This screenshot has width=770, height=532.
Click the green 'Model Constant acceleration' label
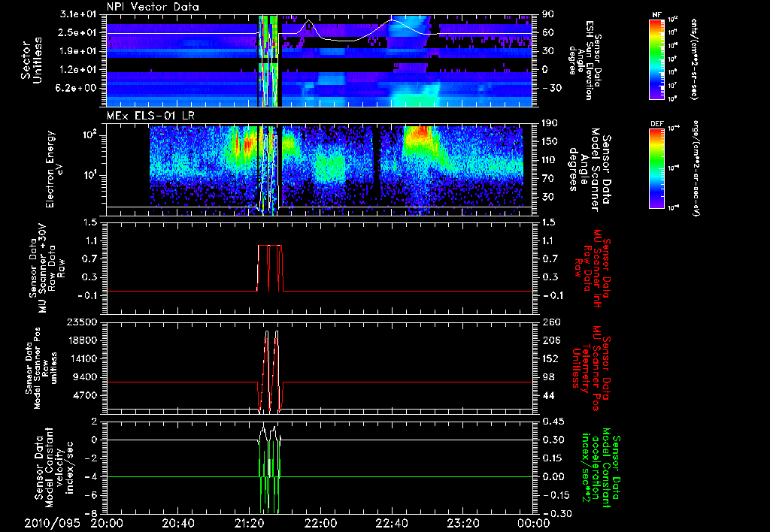point(600,467)
